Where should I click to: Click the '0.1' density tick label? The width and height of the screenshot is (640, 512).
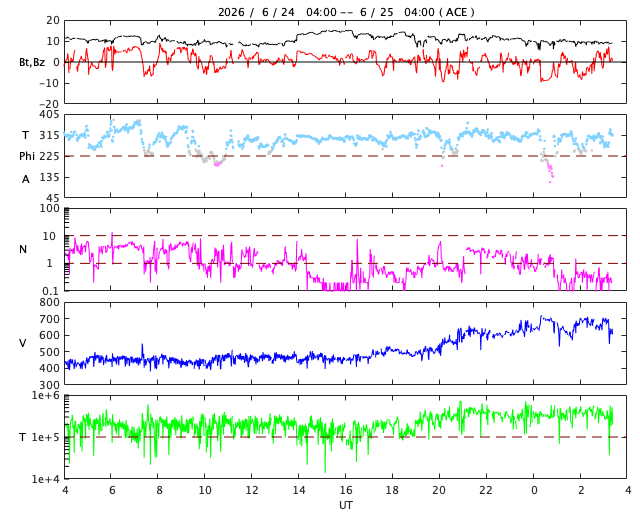coord(51,291)
